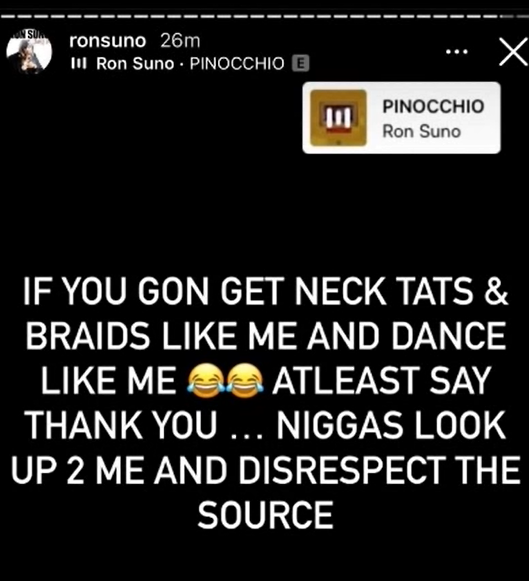This screenshot has height=581, width=529.
Task: Tap the laughing emoji next to 'LIKE ME'
Action: 206,381
